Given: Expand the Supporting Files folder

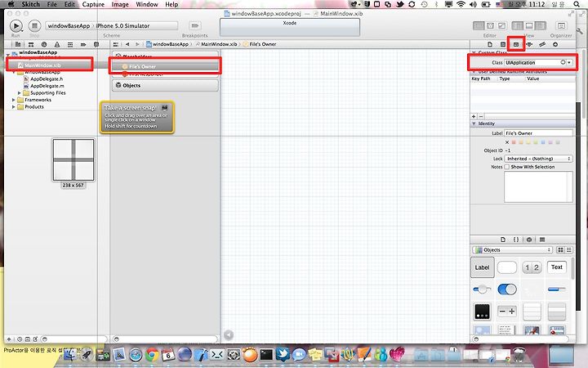Looking at the screenshot, I should pyautogui.click(x=20, y=92).
